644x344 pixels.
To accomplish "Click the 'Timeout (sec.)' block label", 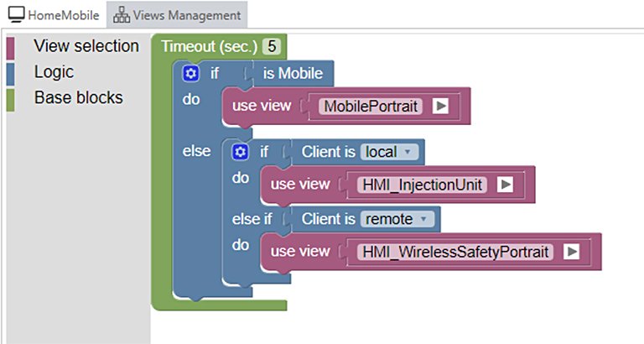I will [x=209, y=46].
